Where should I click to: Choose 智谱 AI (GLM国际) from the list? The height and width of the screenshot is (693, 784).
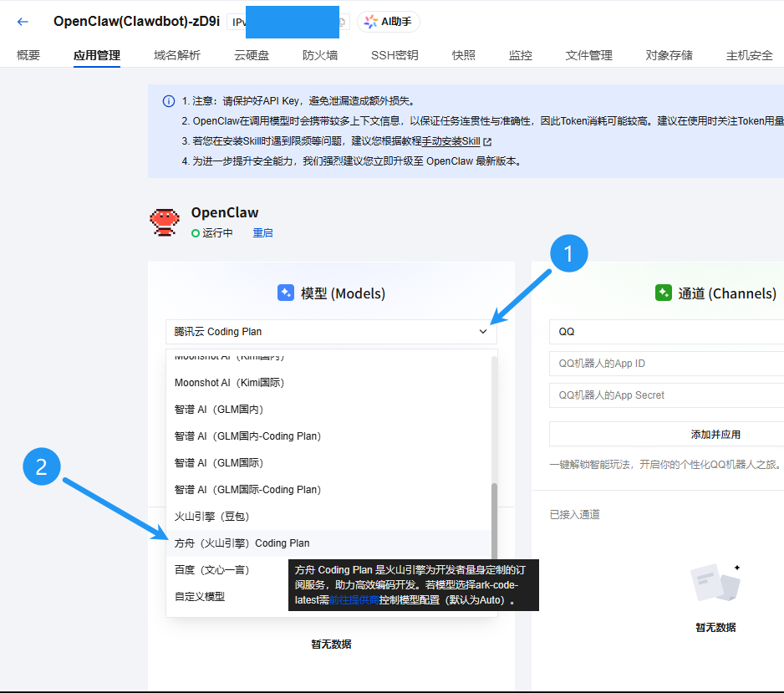(217, 463)
